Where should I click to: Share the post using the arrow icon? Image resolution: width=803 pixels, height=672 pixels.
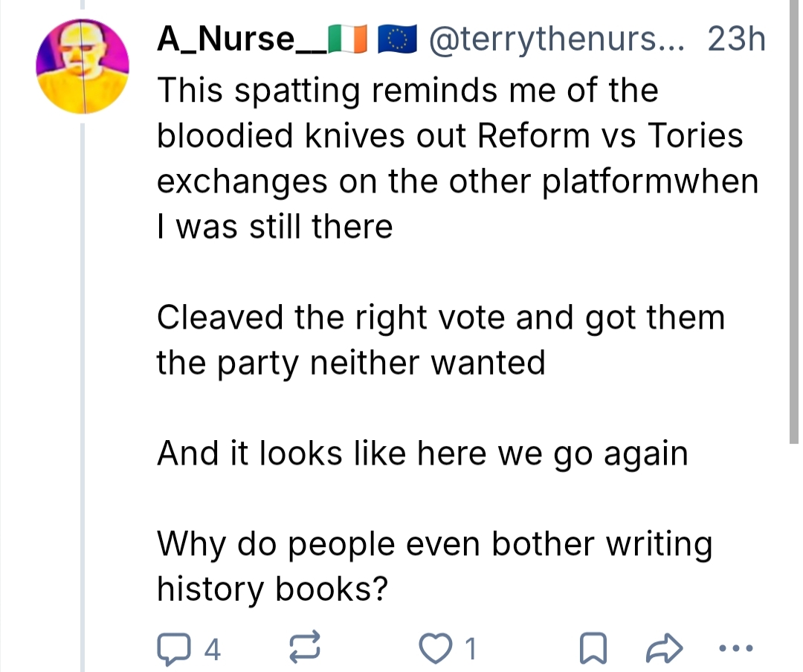coord(663,649)
